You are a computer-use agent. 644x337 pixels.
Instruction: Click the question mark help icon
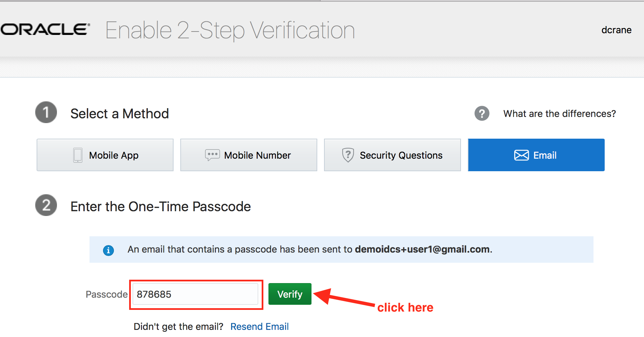click(482, 113)
